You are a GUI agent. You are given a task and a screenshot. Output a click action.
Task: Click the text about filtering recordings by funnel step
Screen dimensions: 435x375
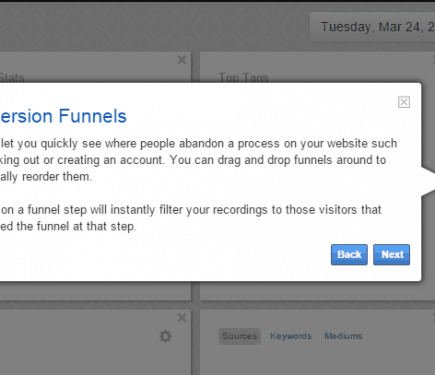191,218
